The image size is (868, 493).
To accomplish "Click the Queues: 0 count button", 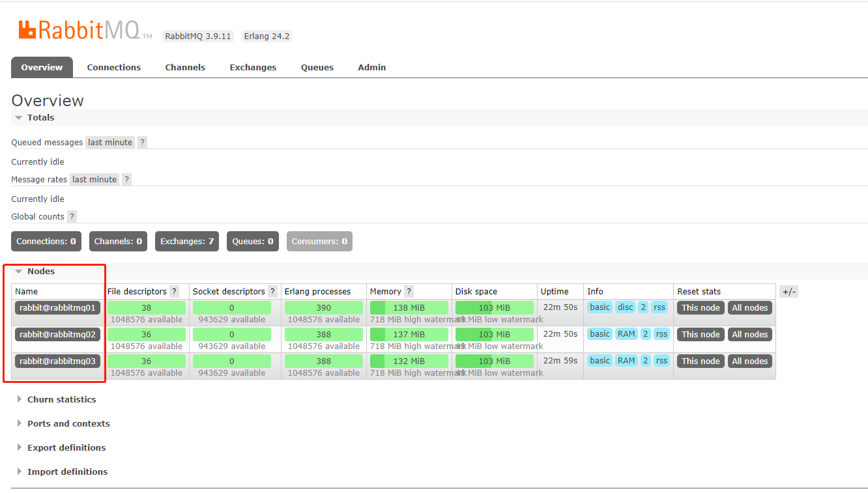I will [253, 242].
